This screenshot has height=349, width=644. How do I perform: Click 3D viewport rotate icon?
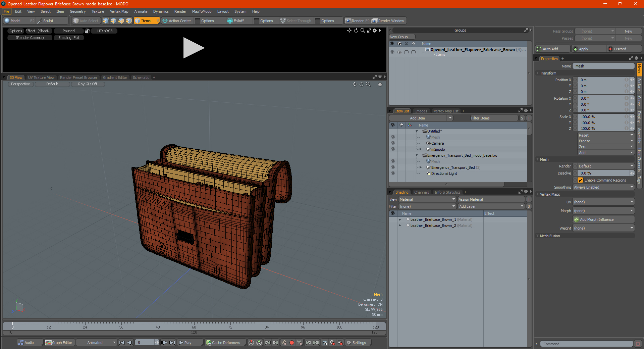[x=362, y=84]
